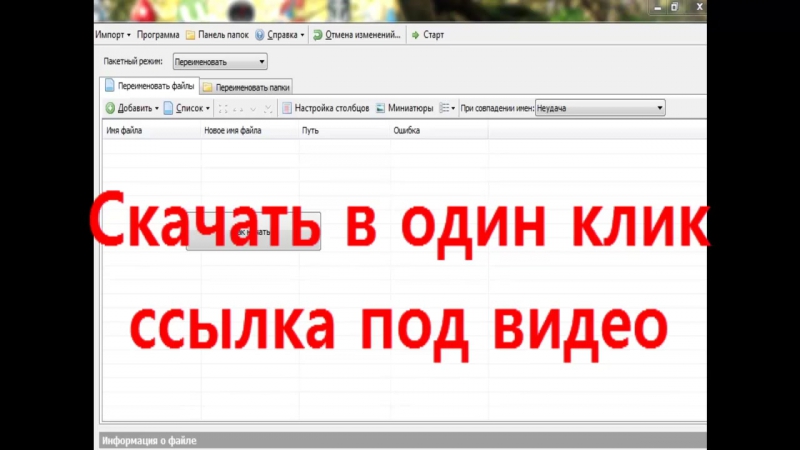Click the Миниатюры picture icon
800x450 pixels.
pyautogui.click(x=380, y=108)
